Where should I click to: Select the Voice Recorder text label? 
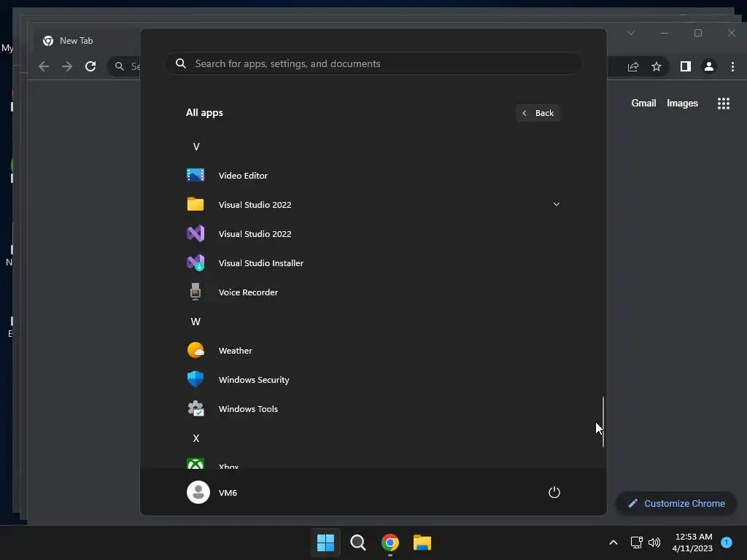pos(248,292)
